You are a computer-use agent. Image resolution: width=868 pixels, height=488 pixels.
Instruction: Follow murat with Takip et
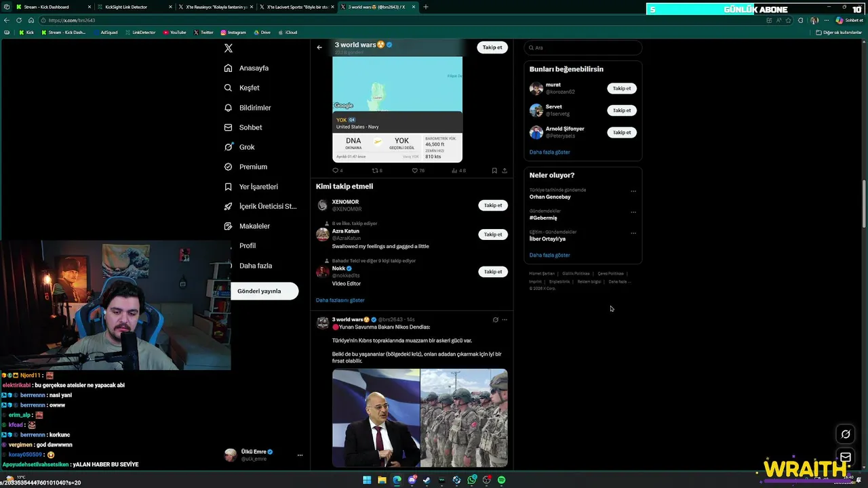(622, 88)
